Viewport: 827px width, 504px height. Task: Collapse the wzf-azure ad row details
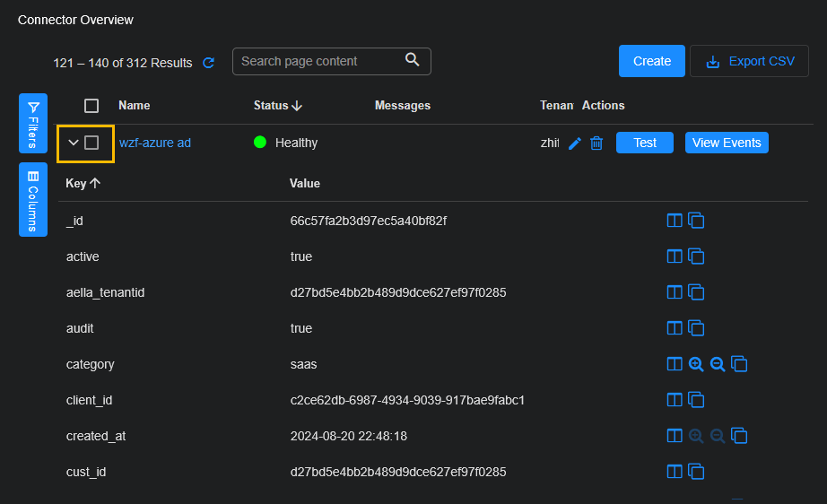[74, 143]
